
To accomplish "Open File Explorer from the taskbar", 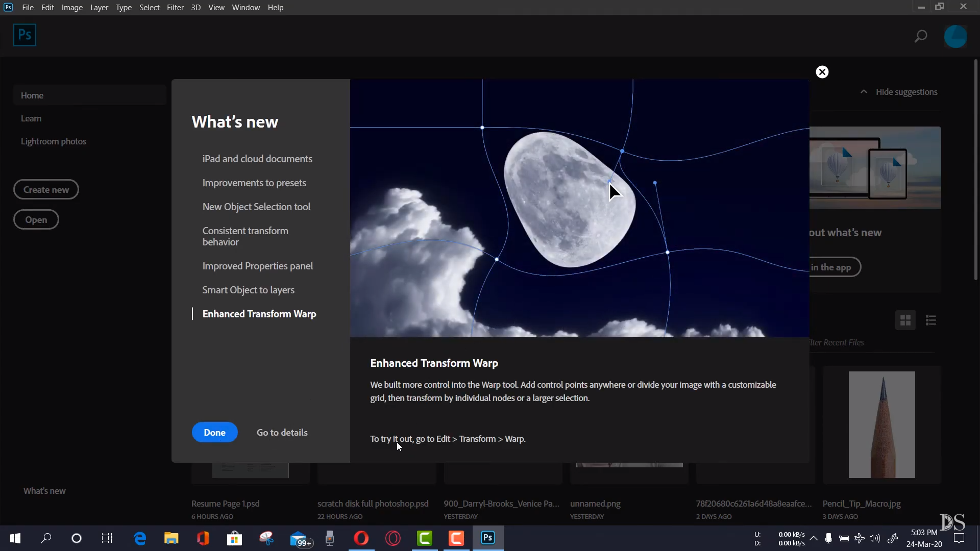I will [x=171, y=538].
